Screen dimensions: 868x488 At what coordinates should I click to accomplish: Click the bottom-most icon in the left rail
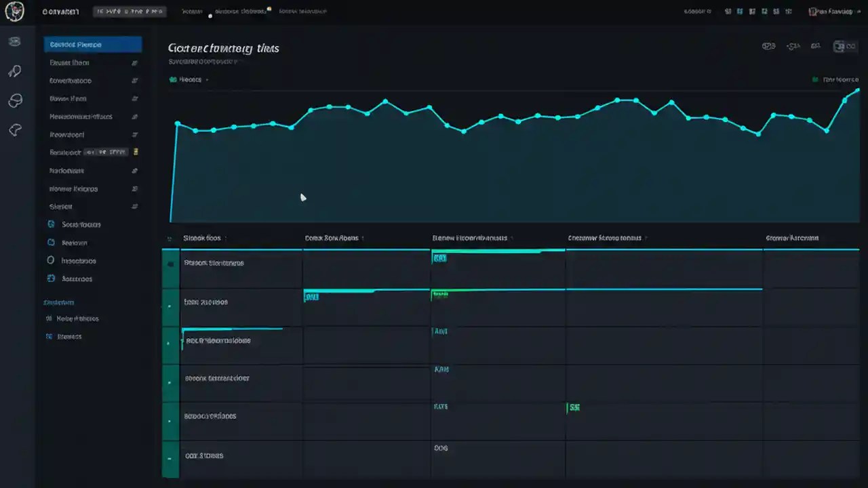click(15, 129)
